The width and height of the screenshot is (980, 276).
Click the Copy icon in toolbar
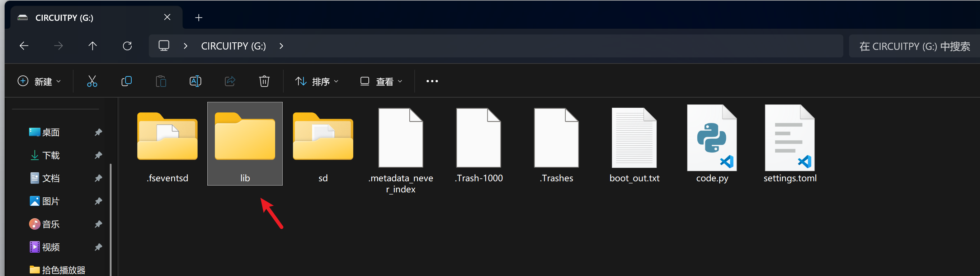click(126, 81)
